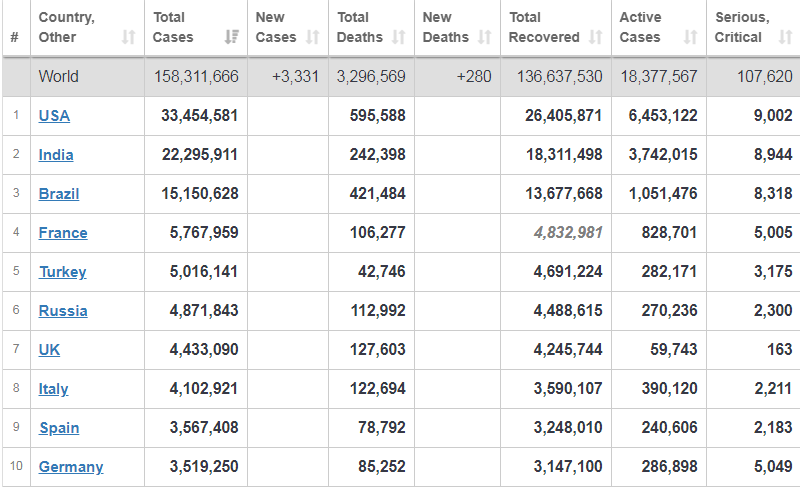Click the # column header

point(14,37)
